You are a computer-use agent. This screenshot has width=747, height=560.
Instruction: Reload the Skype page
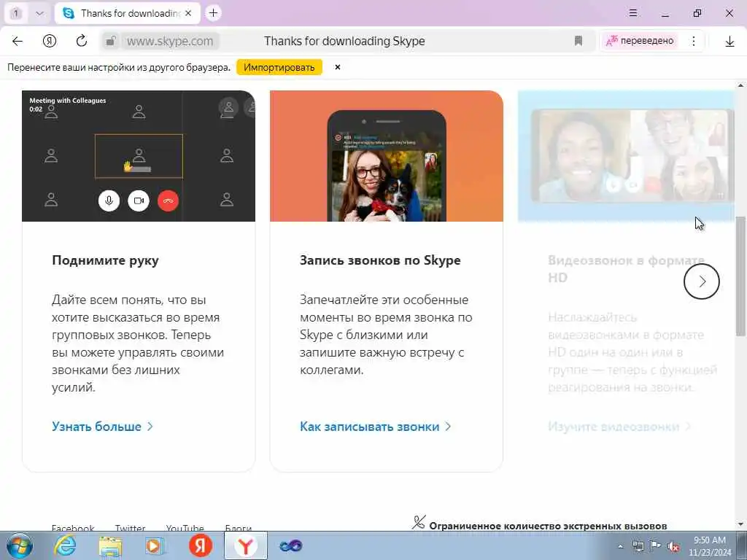pyautogui.click(x=82, y=41)
